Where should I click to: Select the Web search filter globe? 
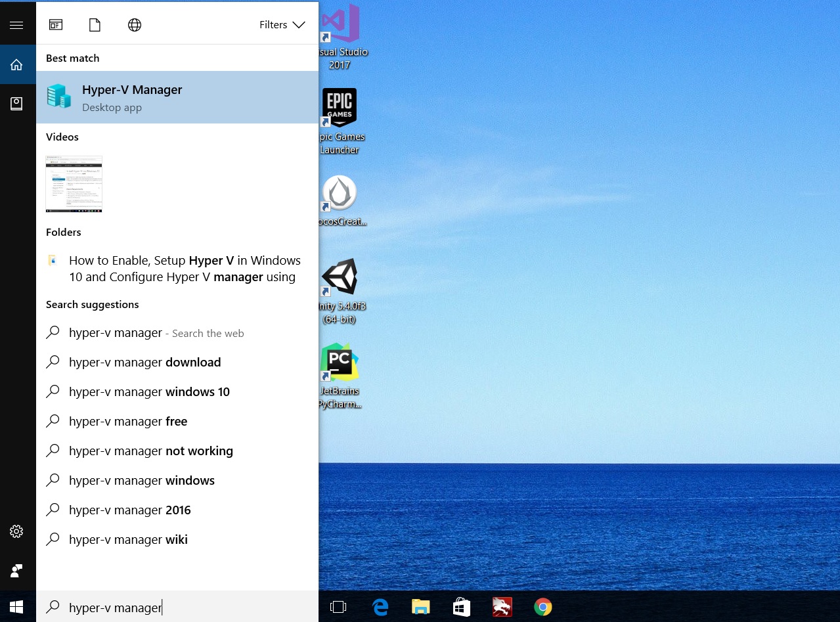(134, 24)
